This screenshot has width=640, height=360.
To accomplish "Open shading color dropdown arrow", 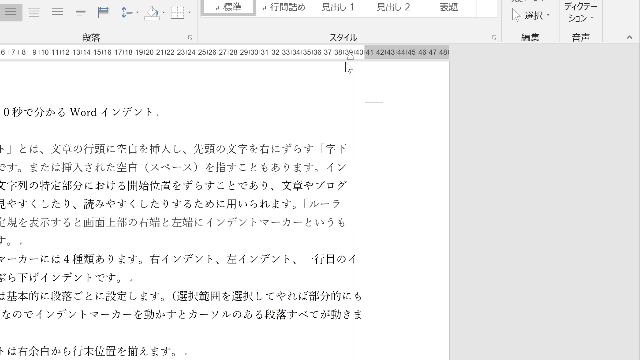I will pyautogui.click(x=163, y=13).
